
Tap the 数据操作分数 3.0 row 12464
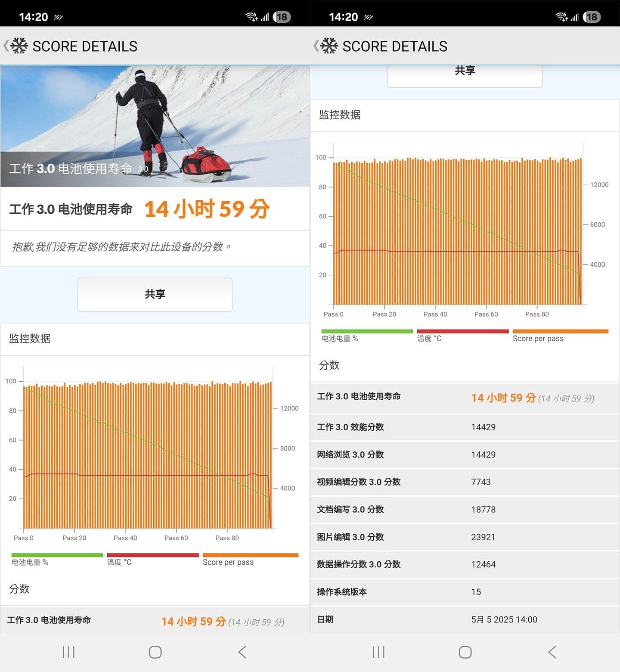(x=465, y=564)
